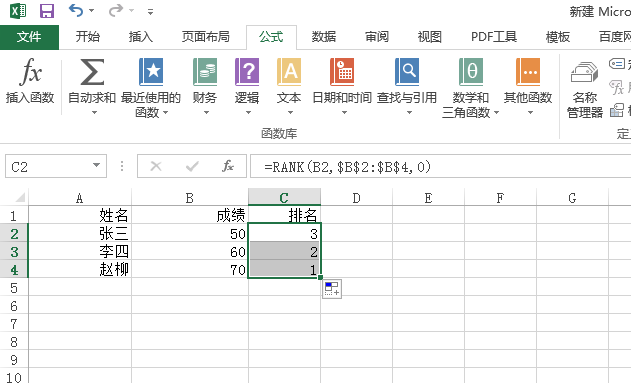
Task: Click the AutoSum (自动求和) sigma icon
Action: (92, 72)
